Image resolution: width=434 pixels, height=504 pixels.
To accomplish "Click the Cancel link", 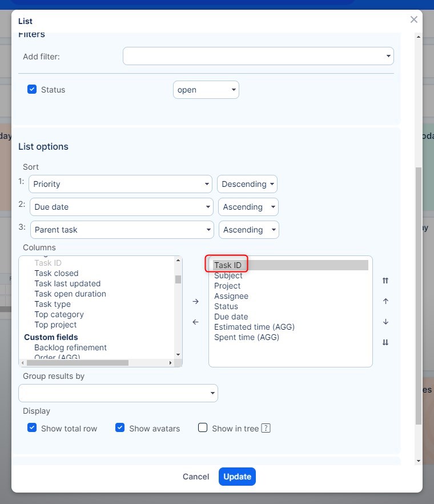I will coord(196,477).
